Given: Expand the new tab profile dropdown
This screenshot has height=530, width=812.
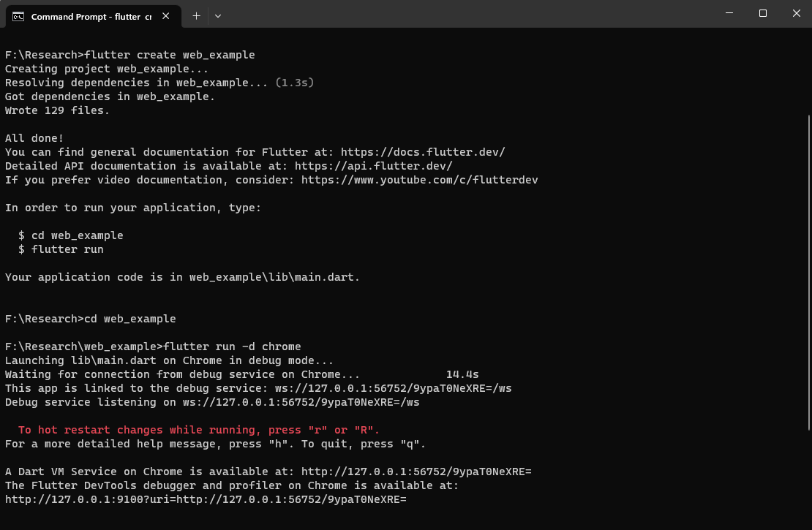Looking at the screenshot, I should [x=218, y=15].
